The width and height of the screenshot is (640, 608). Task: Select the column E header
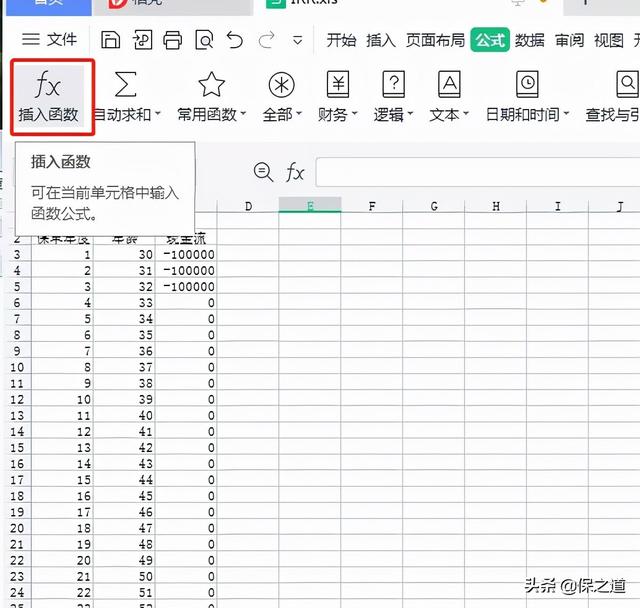point(310,206)
